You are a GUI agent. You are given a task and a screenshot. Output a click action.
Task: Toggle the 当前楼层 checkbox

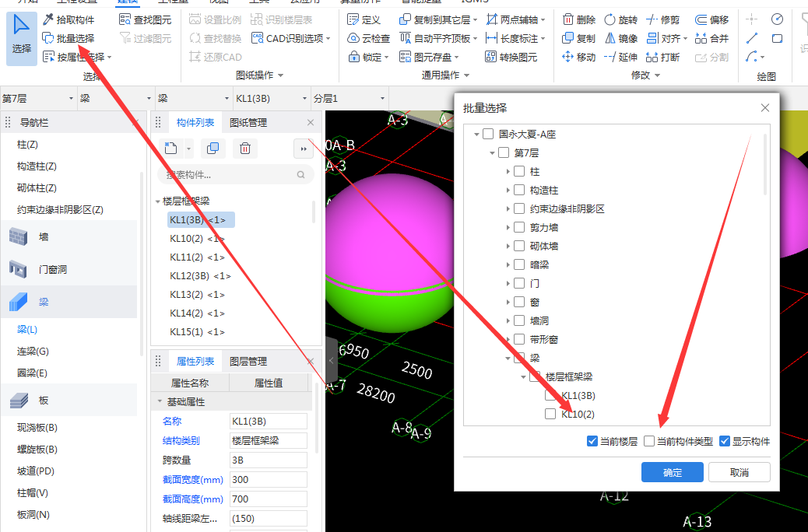pos(592,441)
